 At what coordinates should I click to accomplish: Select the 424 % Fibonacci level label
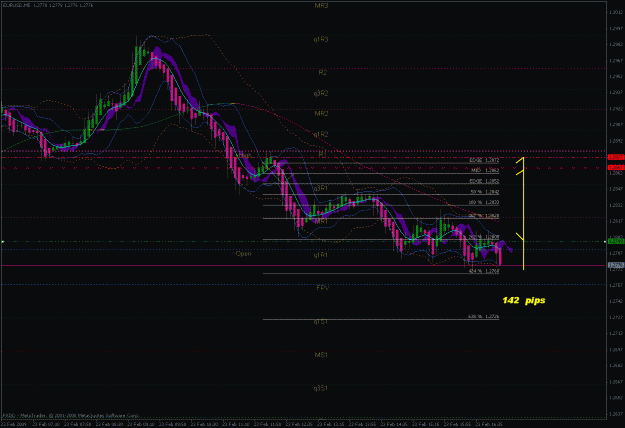pyautogui.click(x=484, y=271)
